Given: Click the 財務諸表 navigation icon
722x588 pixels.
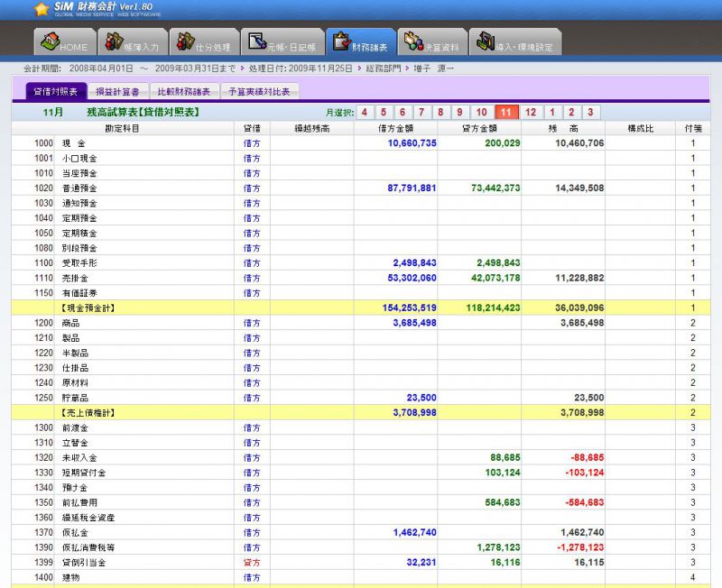Looking at the screenshot, I should (x=342, y=42).
